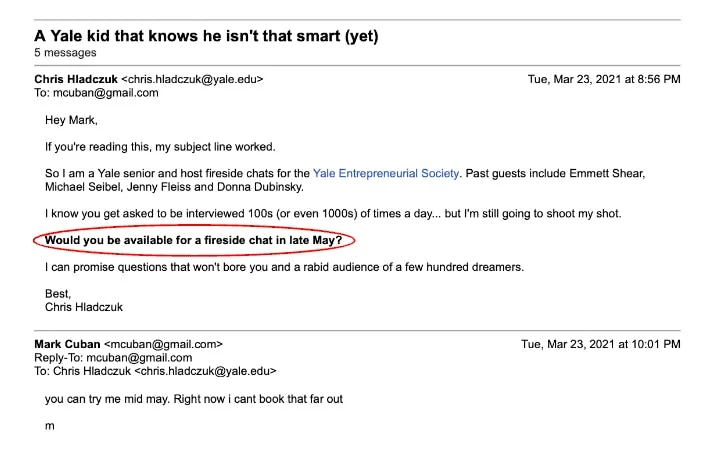This screenshot has width=719, height=456.
Task: Click the "Reply-To: mcuban@gmail.com" line
Action: click(113, 357)
